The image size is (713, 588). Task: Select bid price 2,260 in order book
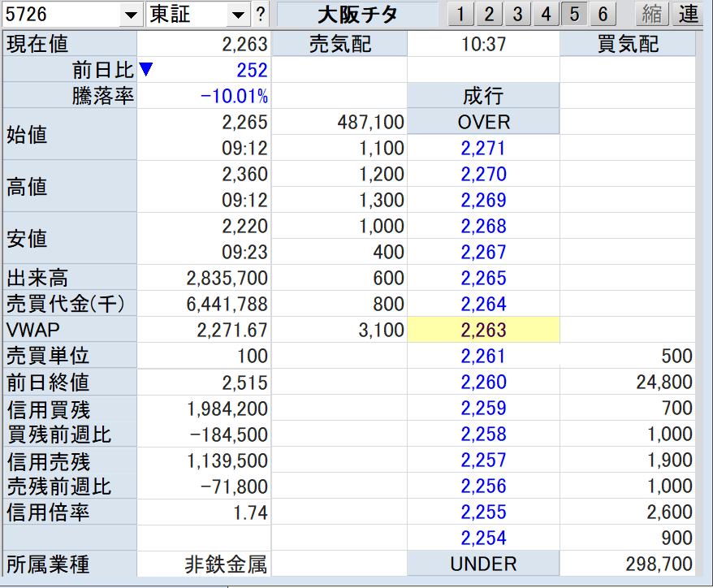point(483,383)
